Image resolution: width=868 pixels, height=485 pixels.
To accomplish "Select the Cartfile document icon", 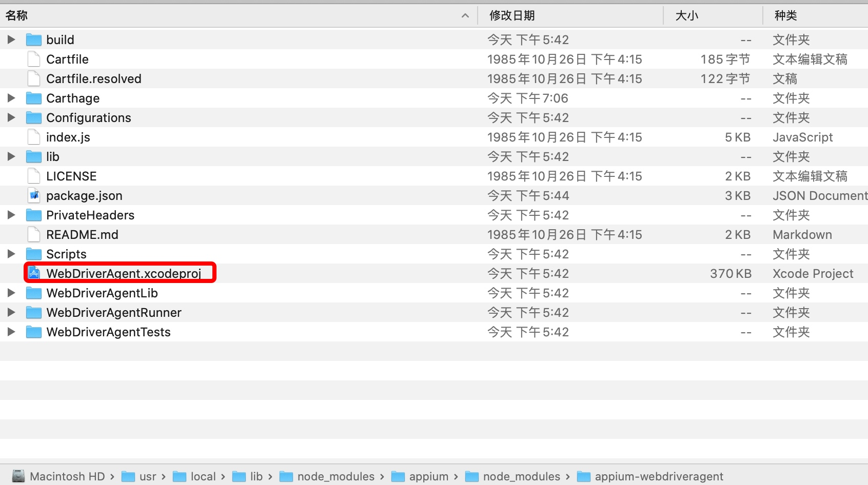I will click(34, 59).
